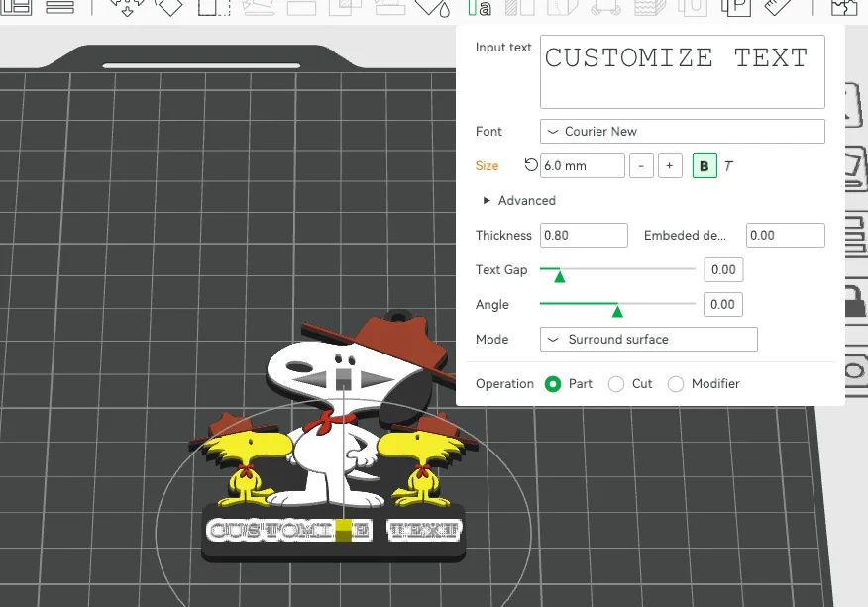
Task: Click the Input text box
Action: [x=682, y=72]
